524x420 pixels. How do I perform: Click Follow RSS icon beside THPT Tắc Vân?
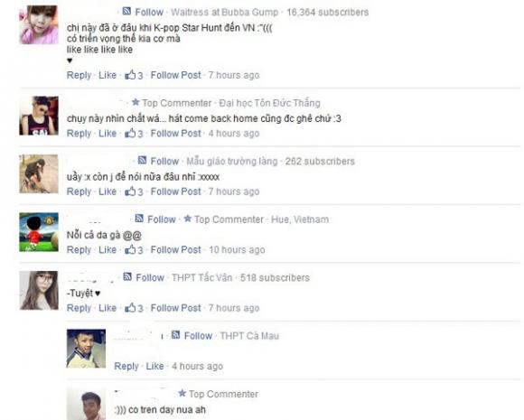(127, 276)
